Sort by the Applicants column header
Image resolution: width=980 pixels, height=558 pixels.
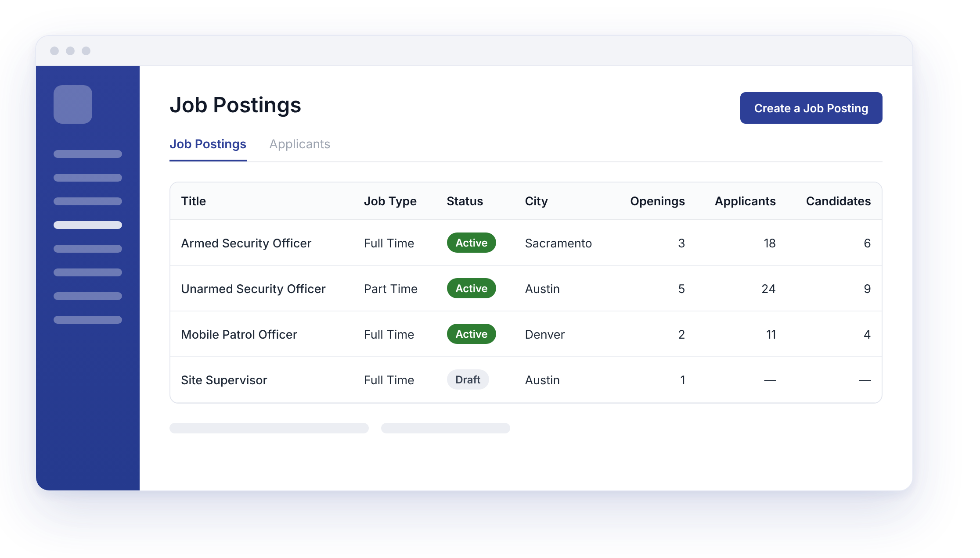pos(746,201)
